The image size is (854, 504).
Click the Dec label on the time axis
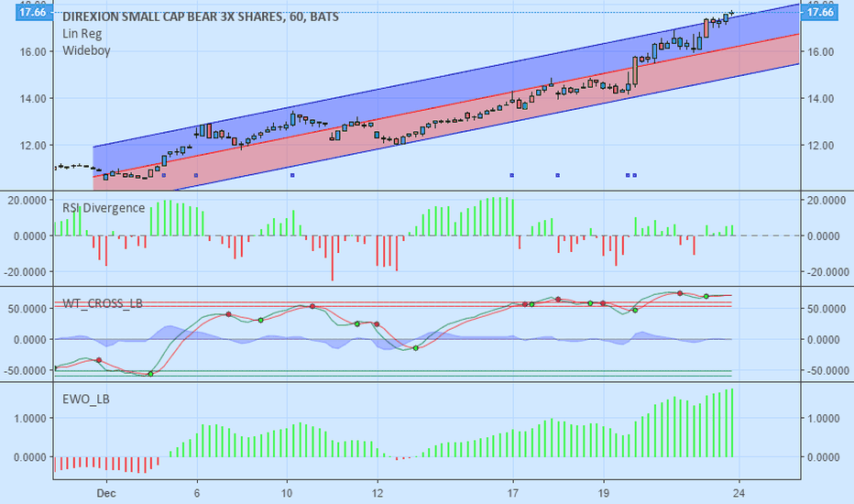(106, 494)
